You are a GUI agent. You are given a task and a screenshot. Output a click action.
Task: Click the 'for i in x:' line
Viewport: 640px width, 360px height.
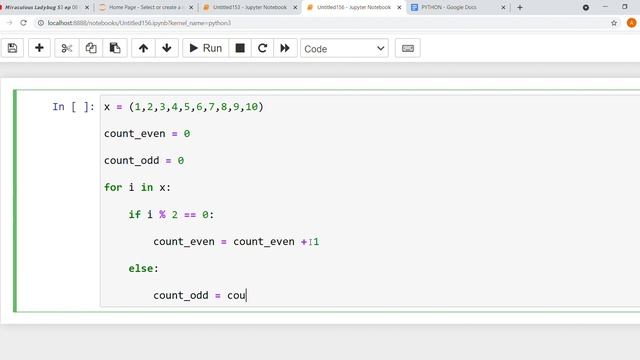tap(137, 187)
